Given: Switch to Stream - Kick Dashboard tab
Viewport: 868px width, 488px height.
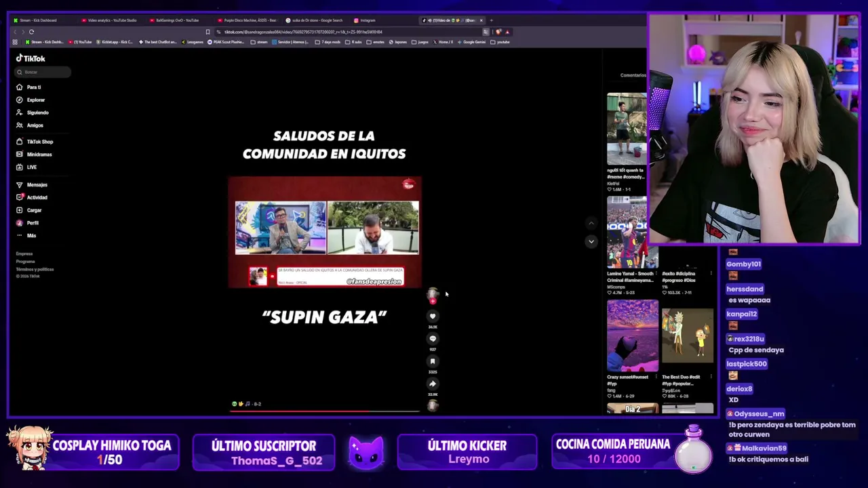Looking at the screenshot, I should pos(42,20).
